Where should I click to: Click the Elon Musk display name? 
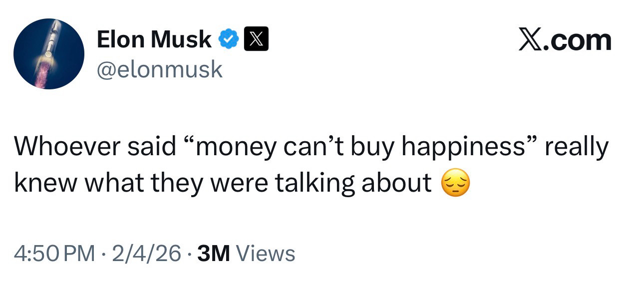tap(154, 39)
